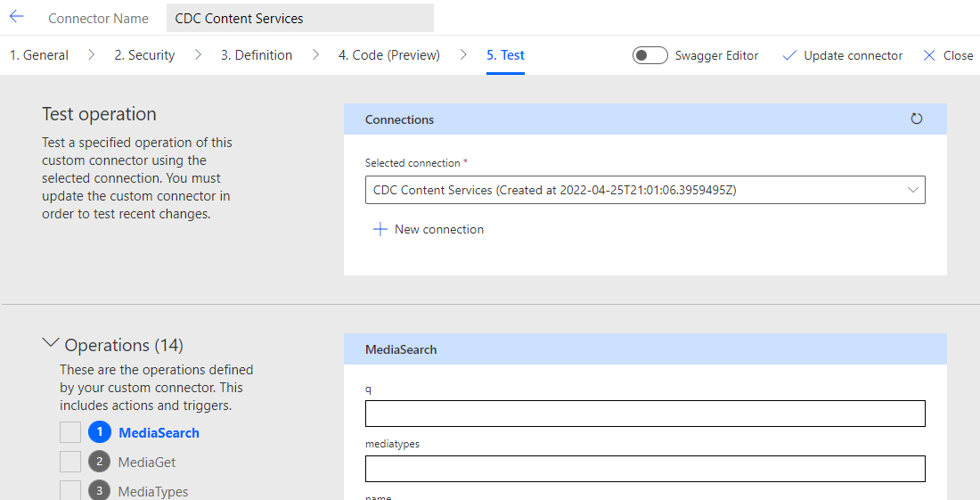Click the Update connector button label
Viewport: 980px width, 500px height.
coord(853,55)
